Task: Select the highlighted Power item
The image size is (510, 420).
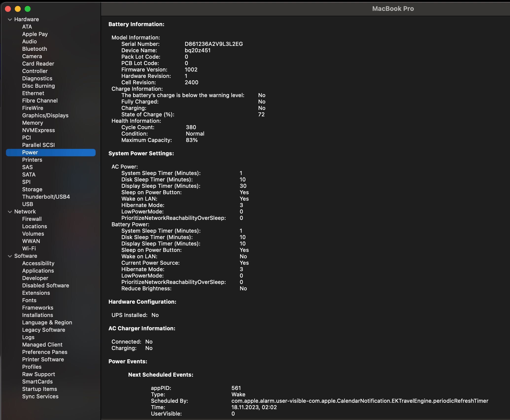Action: (x=51, y=152)
